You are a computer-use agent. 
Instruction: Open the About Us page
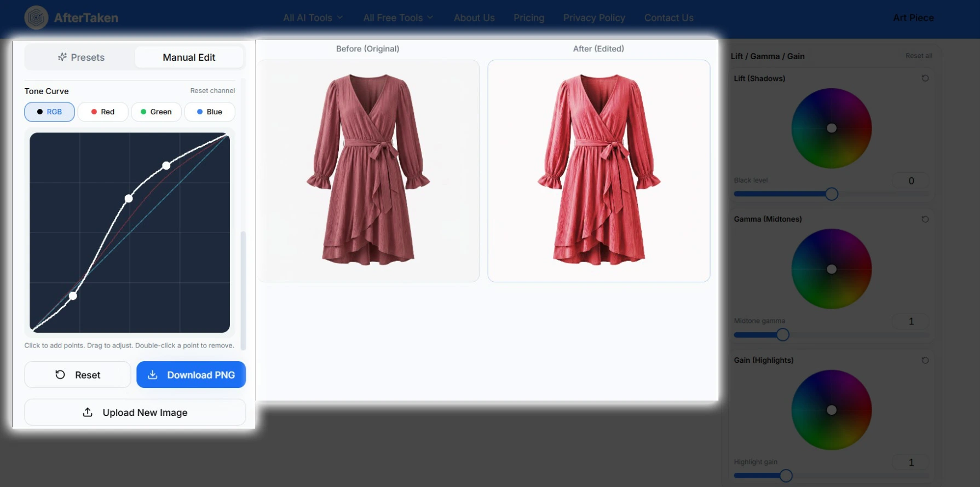[x=474, y=18]
